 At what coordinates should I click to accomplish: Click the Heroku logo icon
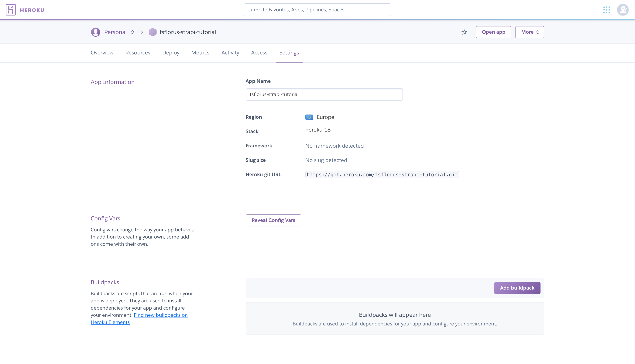point(11,10)
